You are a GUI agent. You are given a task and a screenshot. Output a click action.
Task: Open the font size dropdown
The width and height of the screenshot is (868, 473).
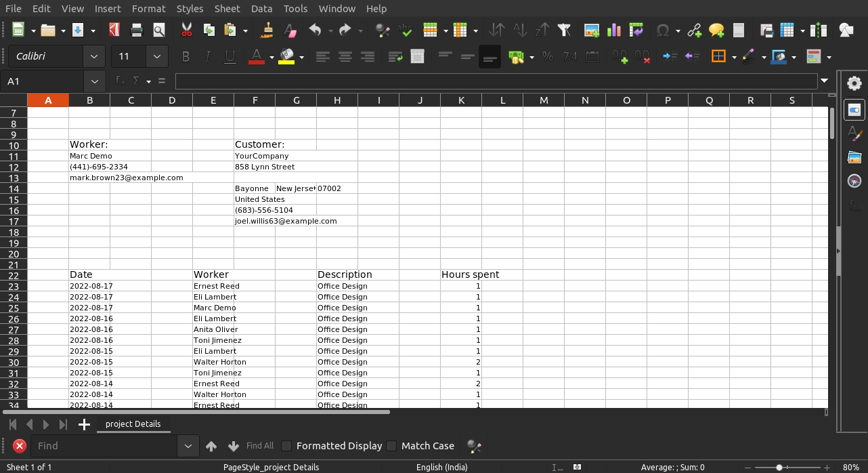pyautogui.click(x=157, y=56)
